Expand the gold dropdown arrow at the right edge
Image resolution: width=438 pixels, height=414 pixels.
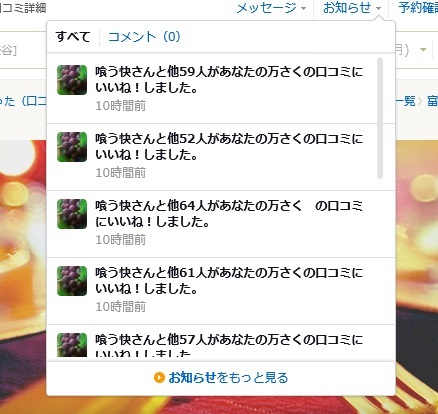coord(423,50)
